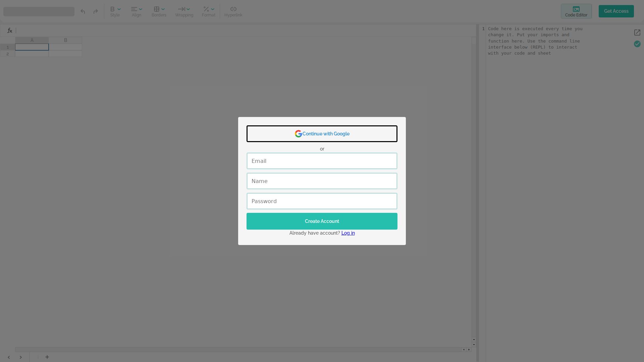Viewport: 644px width, 362px height.
Task: Add a new sheet with plus icon
Action: (47, 357)
